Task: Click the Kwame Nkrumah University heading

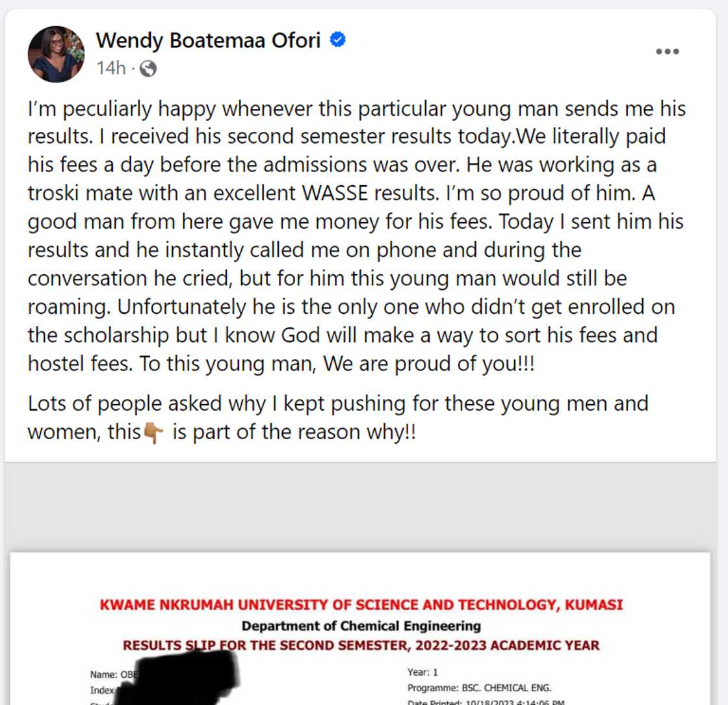Action: (361, 606)
